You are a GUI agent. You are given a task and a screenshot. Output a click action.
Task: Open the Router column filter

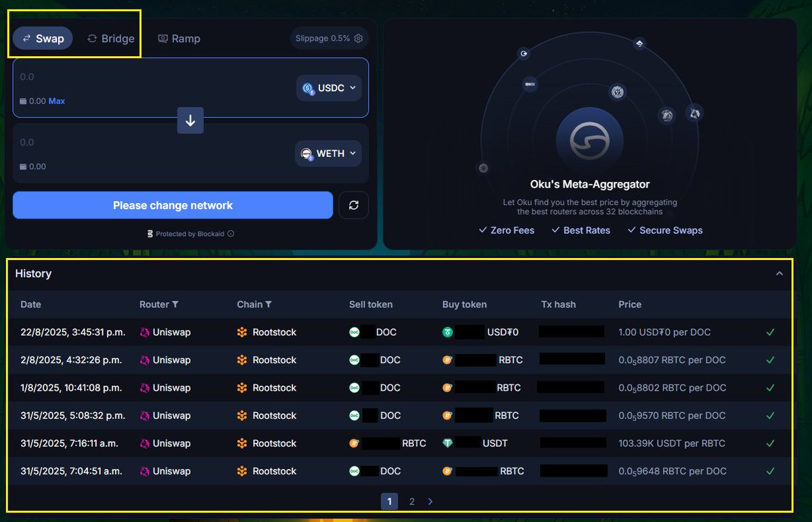(175, 305)
